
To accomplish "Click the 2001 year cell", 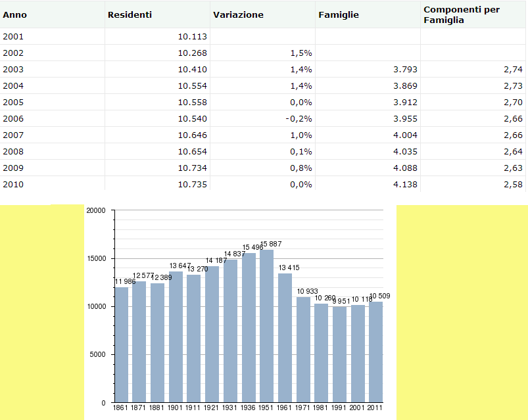I will point(13,36).
